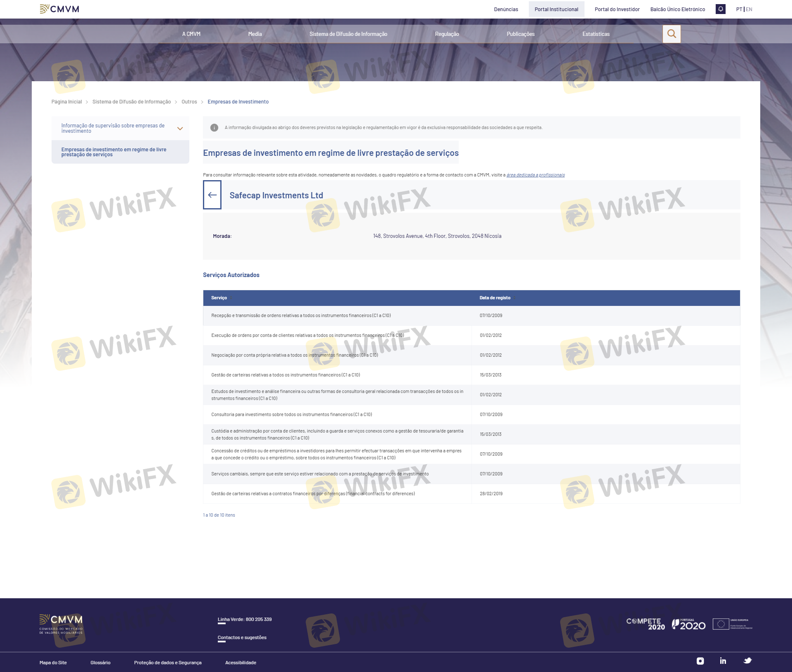Click Empresas de Investimento breadcrumb

point(238,102)
